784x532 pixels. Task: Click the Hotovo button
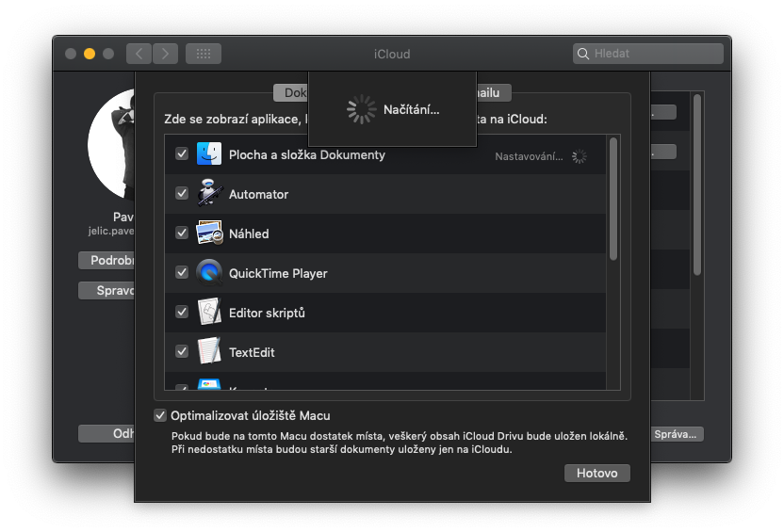[597, 473]
